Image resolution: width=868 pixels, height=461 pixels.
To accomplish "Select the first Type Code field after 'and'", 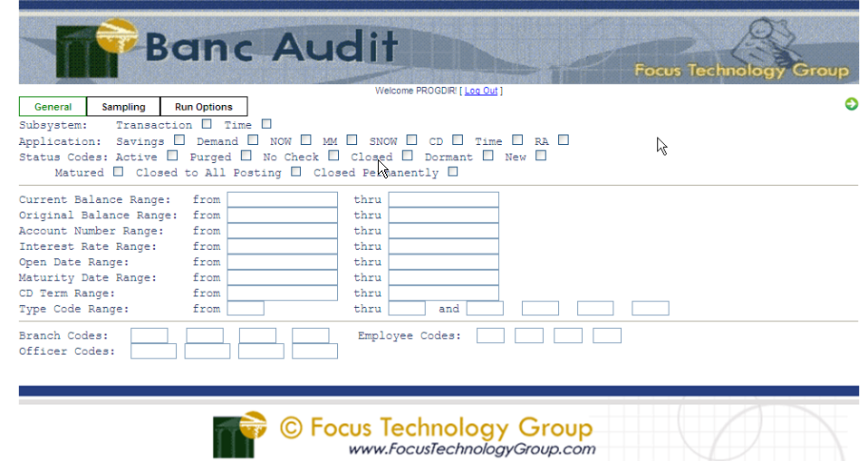I will [485, 308].
